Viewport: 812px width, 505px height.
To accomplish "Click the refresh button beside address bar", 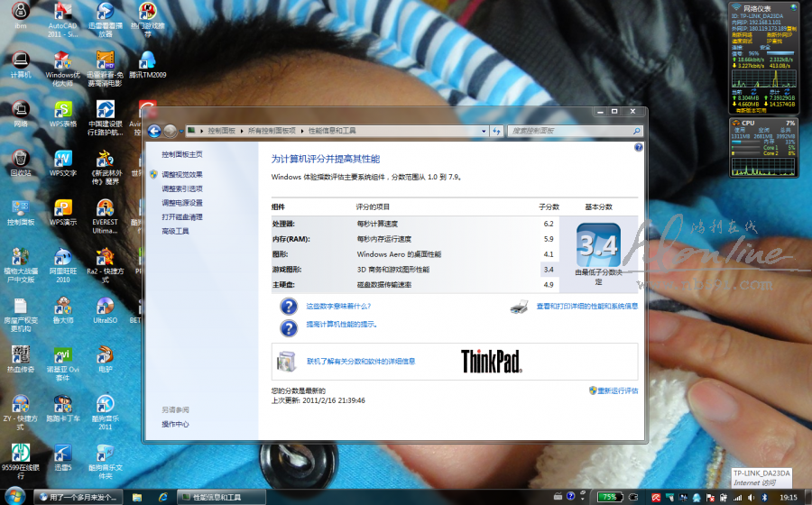I will coord(496,131).
